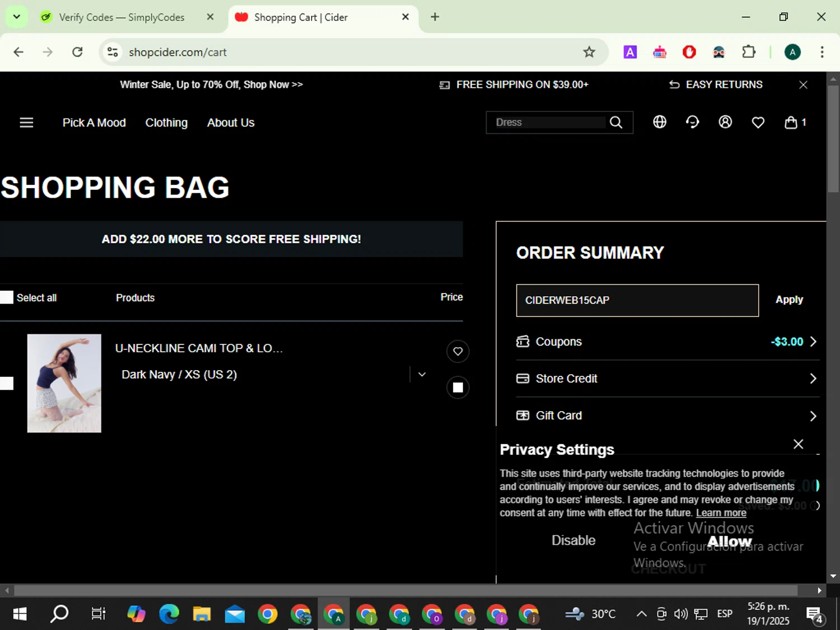Image resolution: width=840 pixels, height=630 pixels.
Task: Launch Microsoft Edge from taskbar
Action: coord(169,614)
